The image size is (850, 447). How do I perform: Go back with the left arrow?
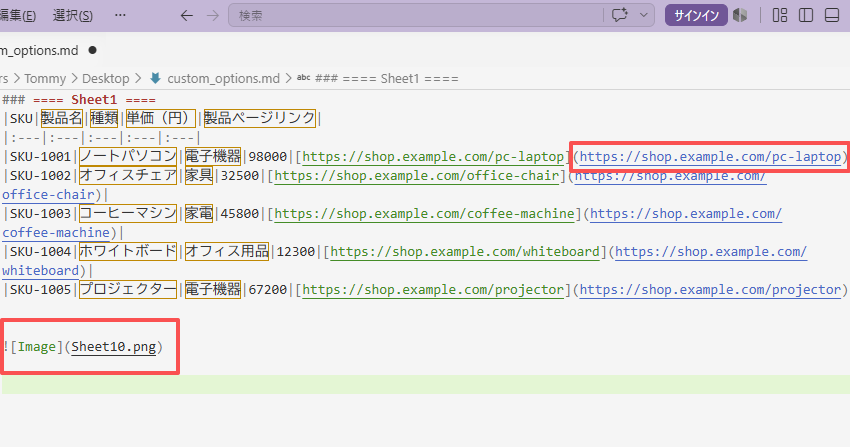pos(186,16)
